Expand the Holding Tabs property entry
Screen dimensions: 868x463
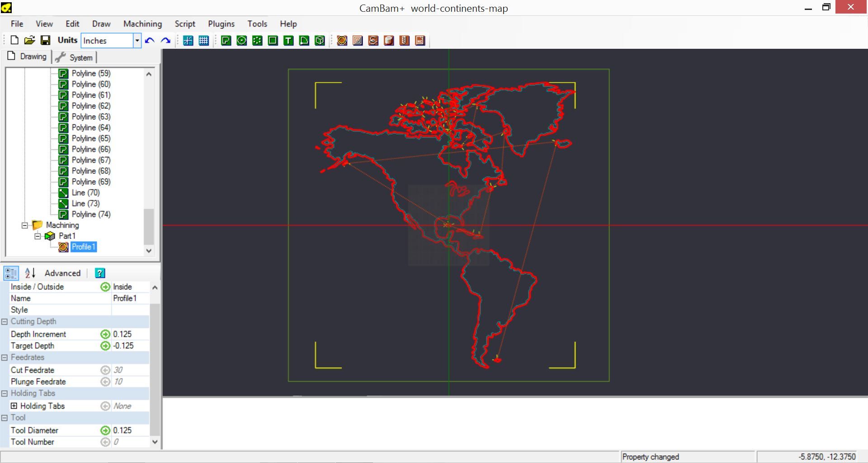coord(14,406)
